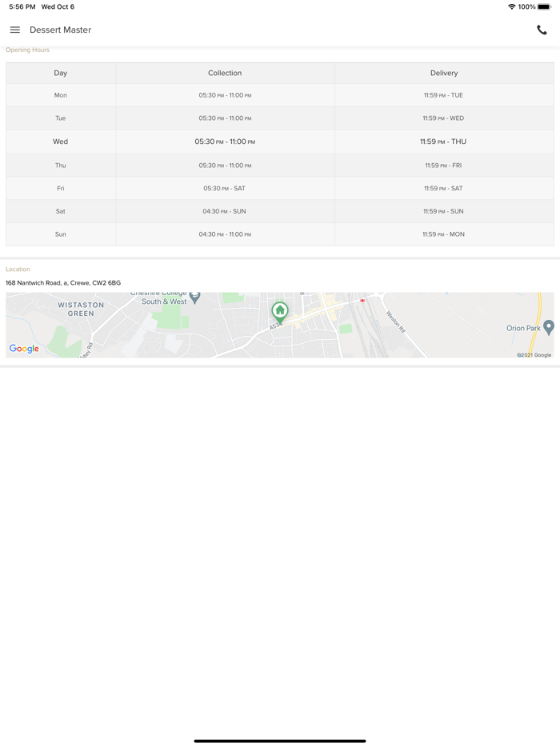Click the Wistaston Green map label
Screen dimensions: 560x747
tap(80, 309)
